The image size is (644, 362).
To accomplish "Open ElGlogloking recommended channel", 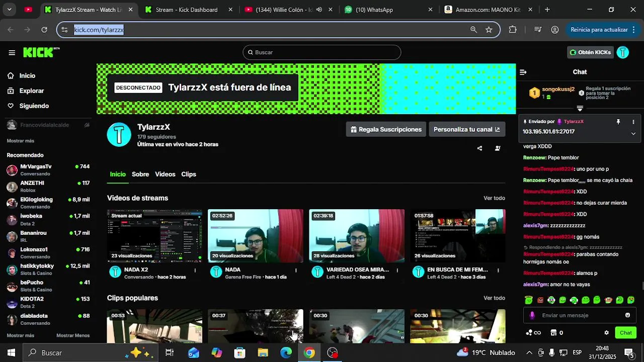I will click(x=48, y=203).
